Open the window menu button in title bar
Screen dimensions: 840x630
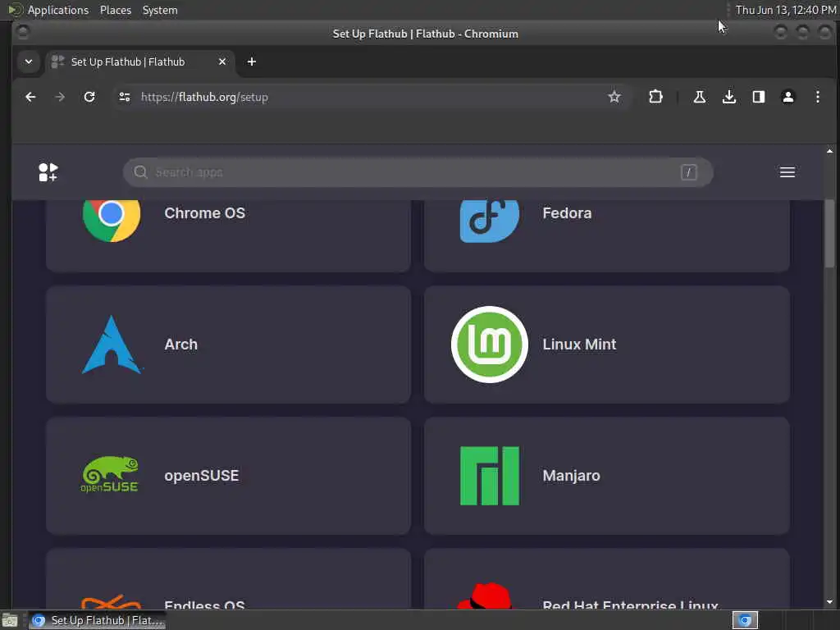tap(22, 33)
